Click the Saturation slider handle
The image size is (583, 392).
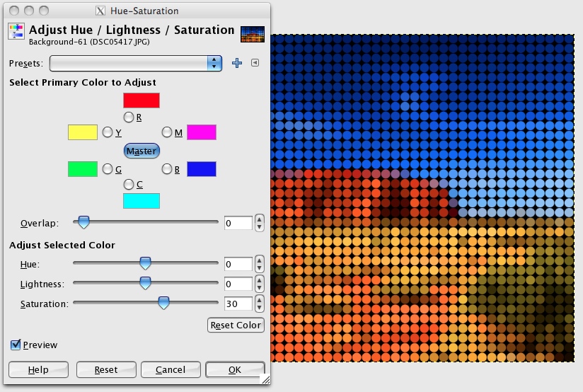[163, 303]
